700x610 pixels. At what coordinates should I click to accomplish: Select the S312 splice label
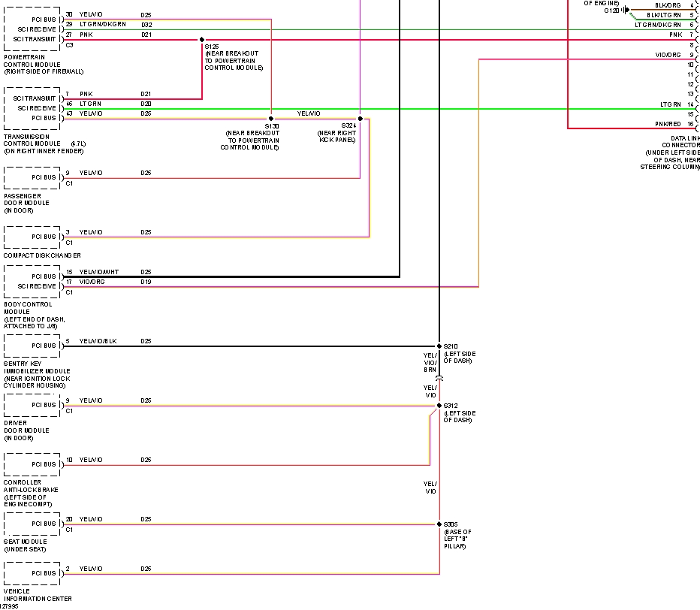click(451, 406)
